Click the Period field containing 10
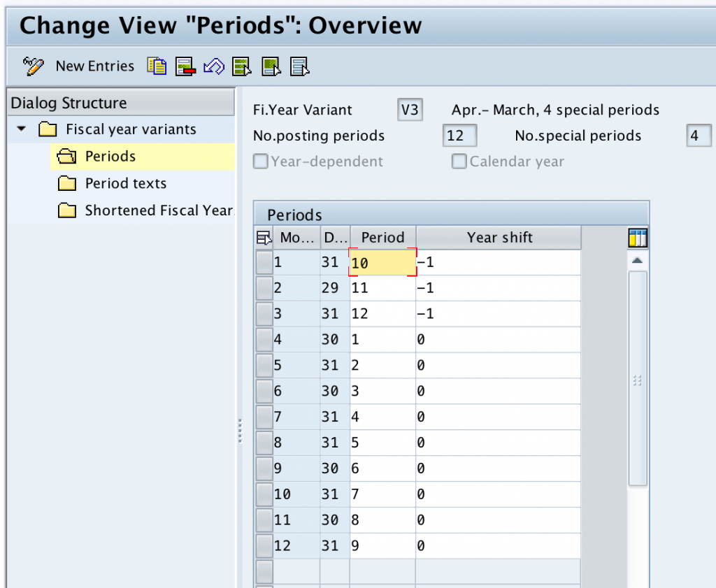The image size is (716, 588). pyautogui.click(x=382, y=262)
